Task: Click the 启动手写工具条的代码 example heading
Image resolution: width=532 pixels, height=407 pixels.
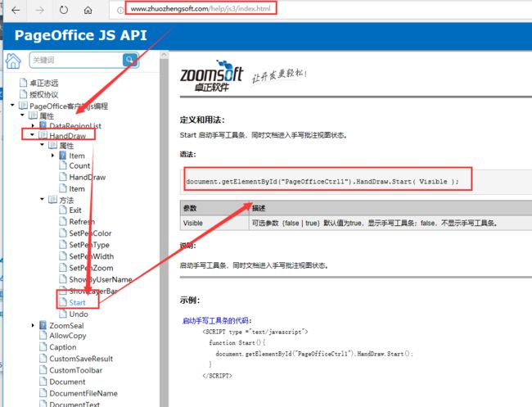Action: coord(217,320)
